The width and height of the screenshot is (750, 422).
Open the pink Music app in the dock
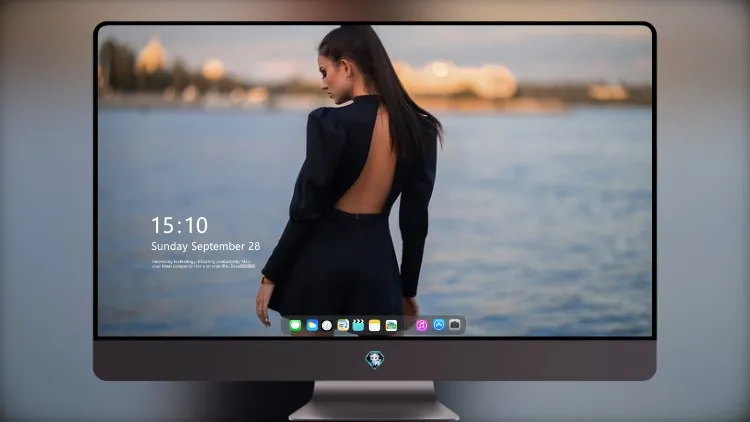(x=421, y=325)
